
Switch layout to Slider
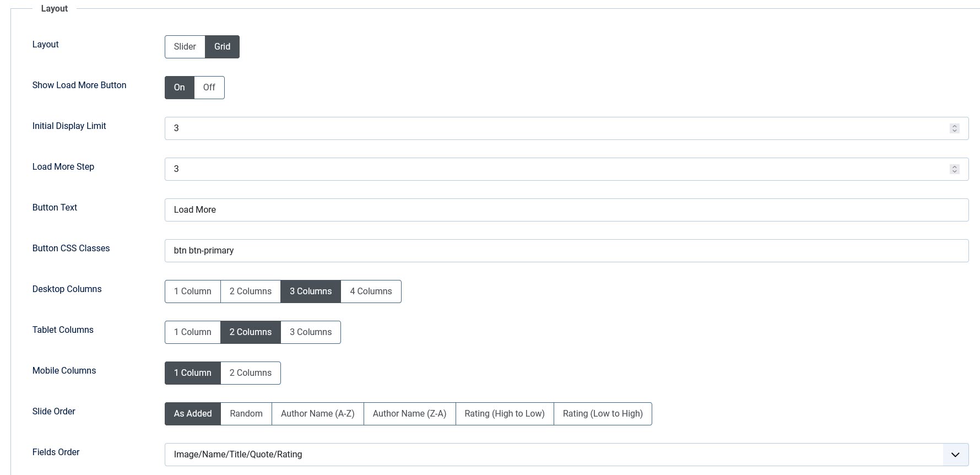tap(185, 47)
